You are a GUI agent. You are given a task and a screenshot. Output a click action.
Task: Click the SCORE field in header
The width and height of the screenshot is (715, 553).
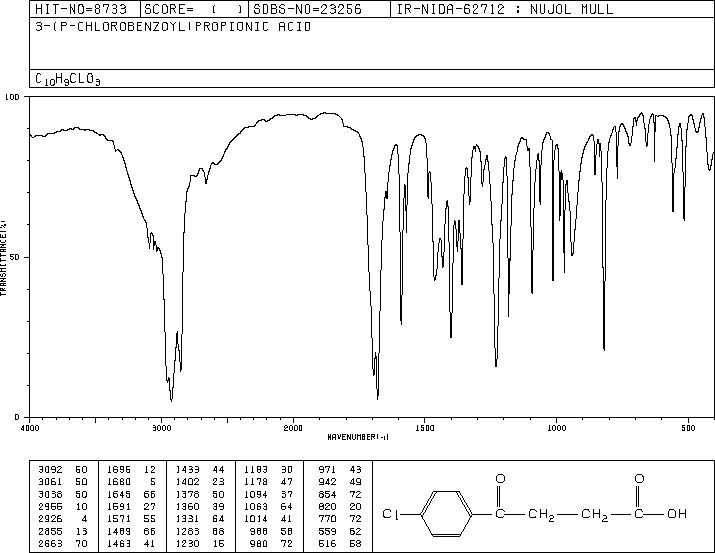(194, 9)
